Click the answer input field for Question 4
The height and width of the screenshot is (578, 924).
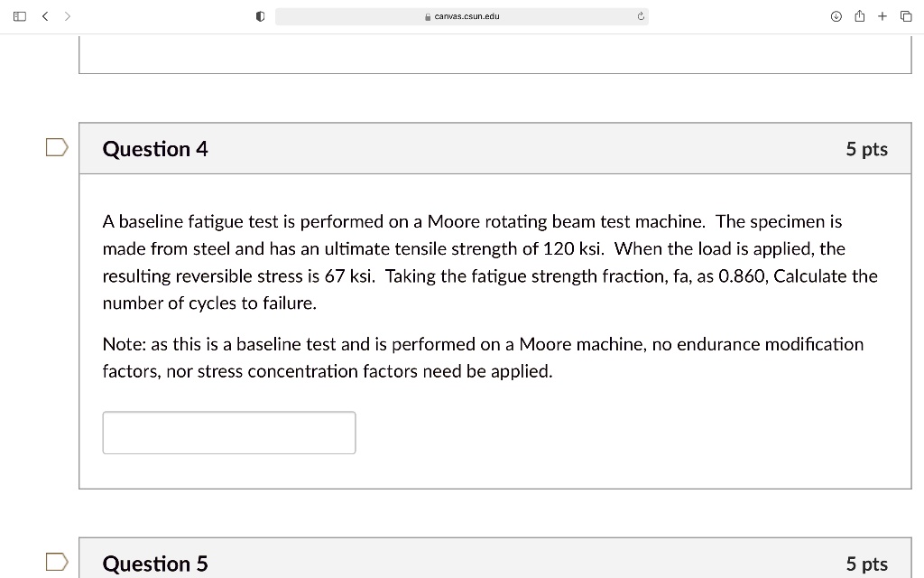click(228, 433)
